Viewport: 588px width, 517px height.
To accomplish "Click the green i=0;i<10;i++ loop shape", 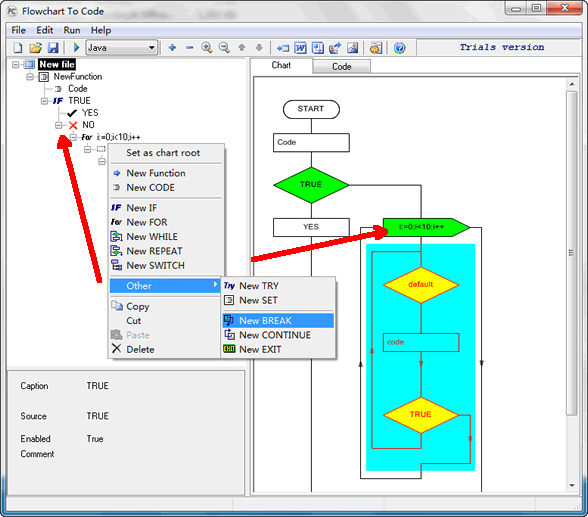I will (x=426, y=227).
